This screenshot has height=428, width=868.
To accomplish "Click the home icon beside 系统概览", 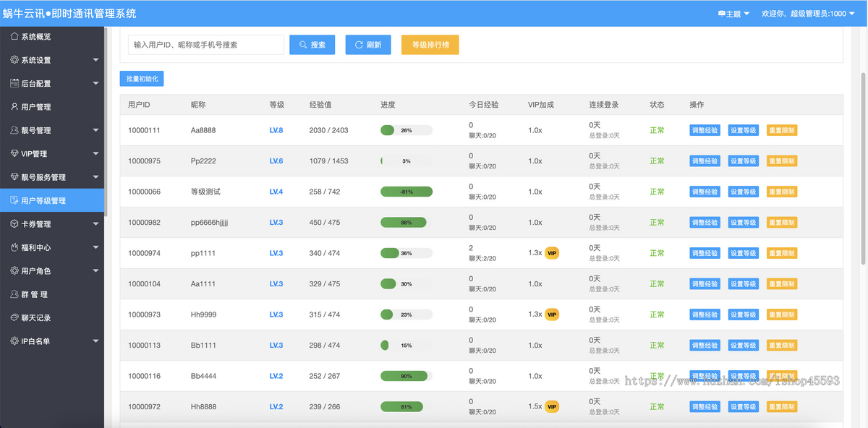I will click(14, 36).
